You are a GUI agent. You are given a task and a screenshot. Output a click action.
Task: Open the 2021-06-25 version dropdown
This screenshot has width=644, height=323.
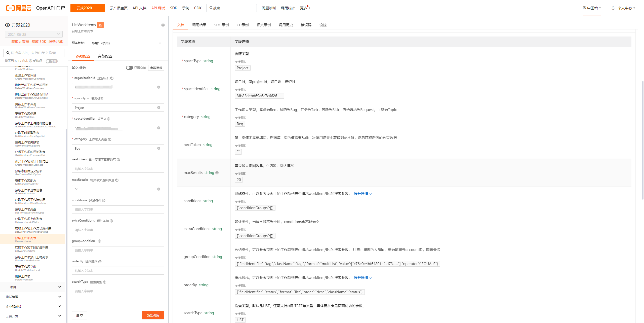pyautogui.click(x=34, y=34)
